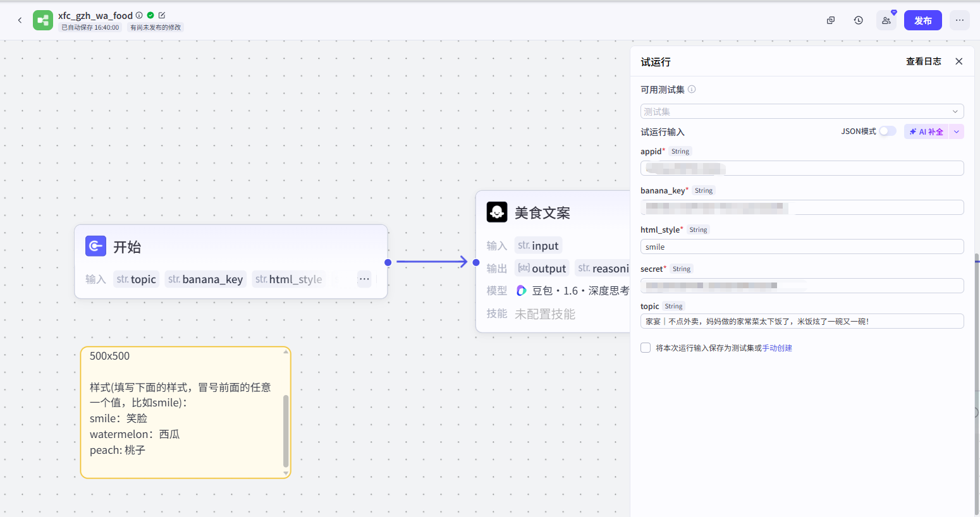This screenshot has width=980, height=517.
Task: Open version history clock icon
Action: click(859, 20)
